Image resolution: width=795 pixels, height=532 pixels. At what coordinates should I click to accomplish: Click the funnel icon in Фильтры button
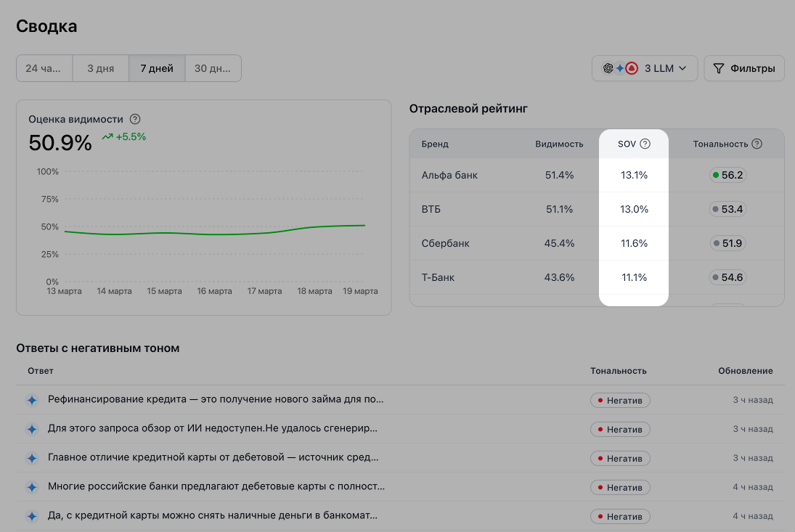pyautogui.click(x=719, y=69)
